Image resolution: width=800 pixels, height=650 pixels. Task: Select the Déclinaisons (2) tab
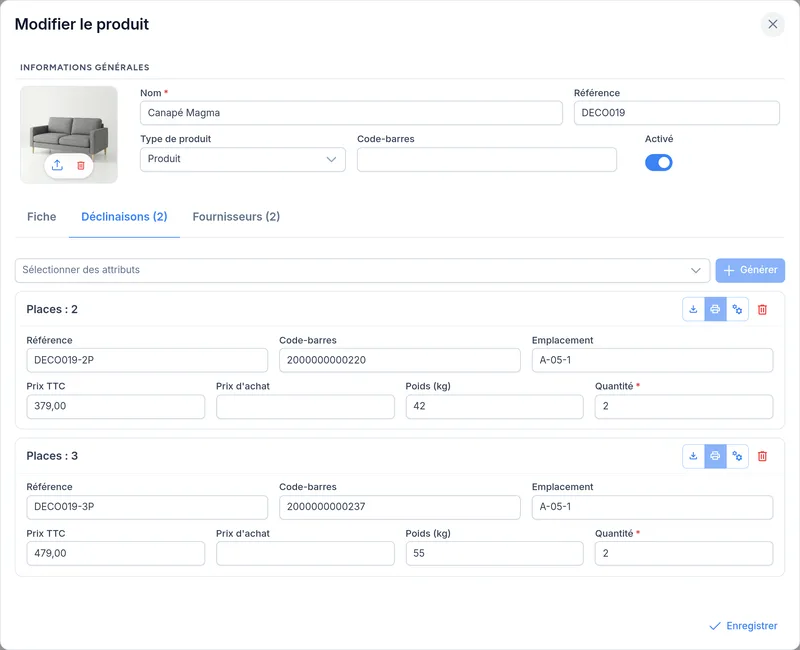tap(124, 217)
